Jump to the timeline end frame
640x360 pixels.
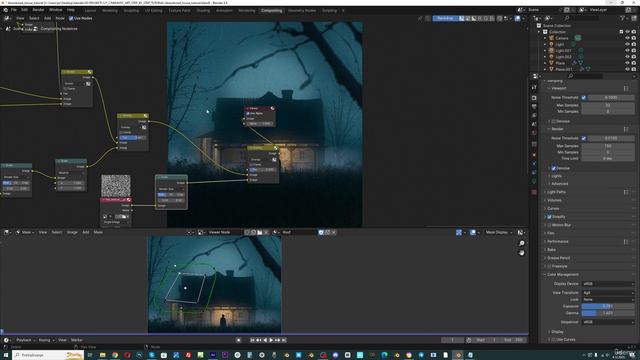(284, 340)
